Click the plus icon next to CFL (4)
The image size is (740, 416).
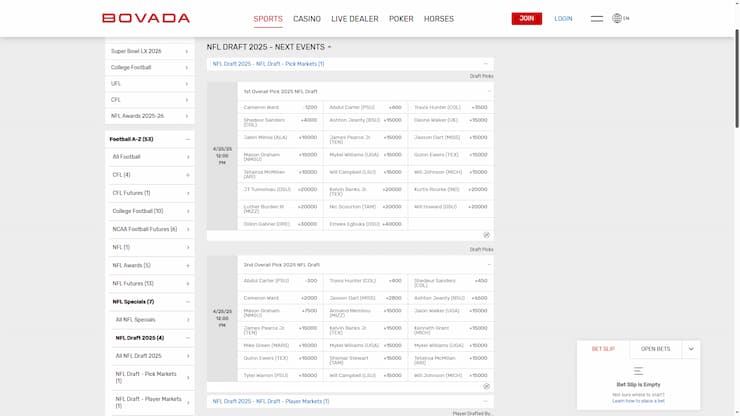pyautogui.click(x=187, y=175)
